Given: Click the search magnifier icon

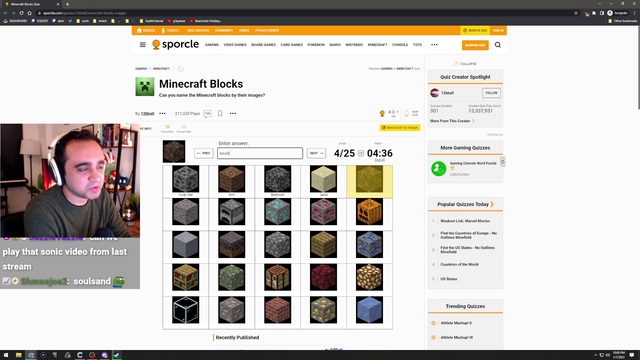Looking at the screenshot, I should tap(498, 45).
